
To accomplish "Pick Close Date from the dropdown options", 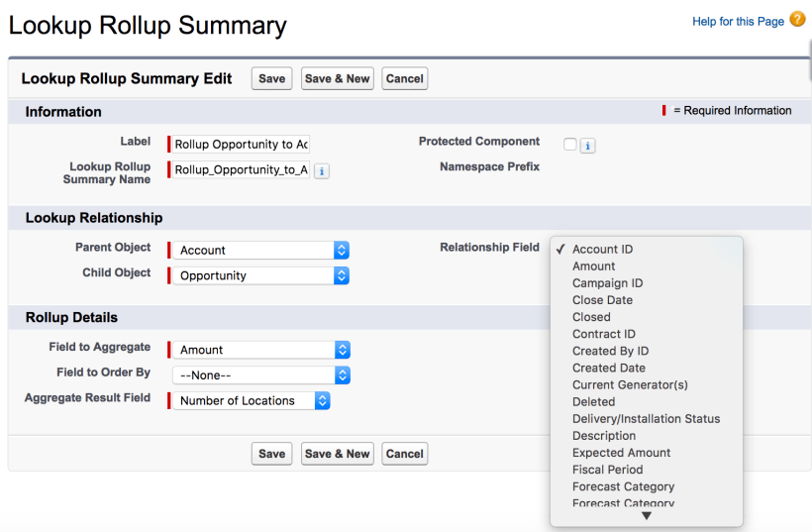I will (602, 300).
